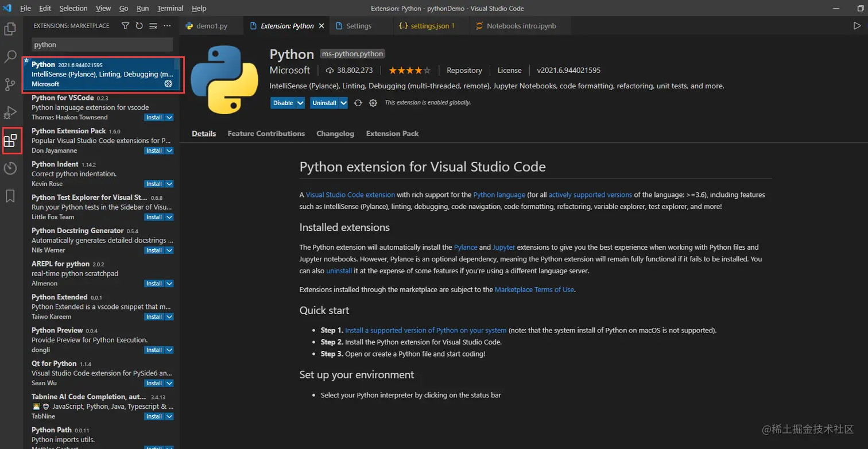868x449 pixels.
Task: Switch to the Feature Contributions tab
Action: [266, 133]
